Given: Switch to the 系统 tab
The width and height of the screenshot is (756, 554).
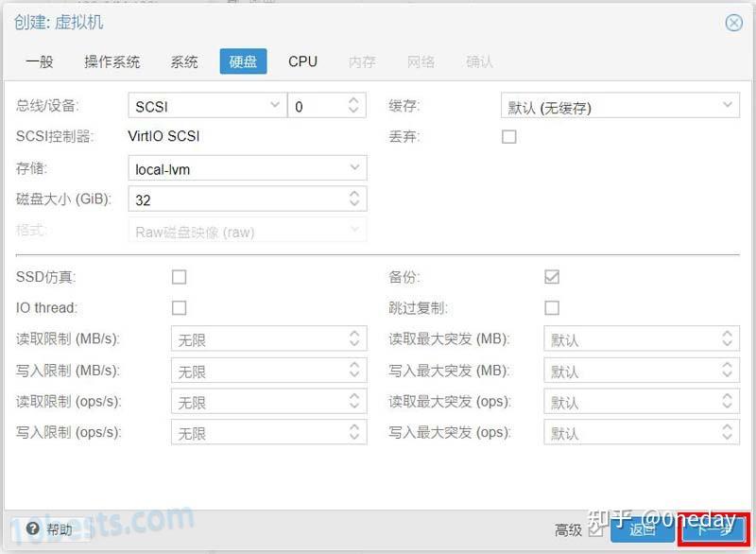Looking at the screenshot, I should 183,61.
